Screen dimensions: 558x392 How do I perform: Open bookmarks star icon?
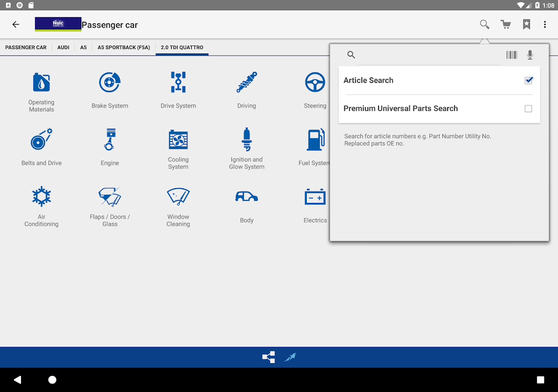[526, 24]
